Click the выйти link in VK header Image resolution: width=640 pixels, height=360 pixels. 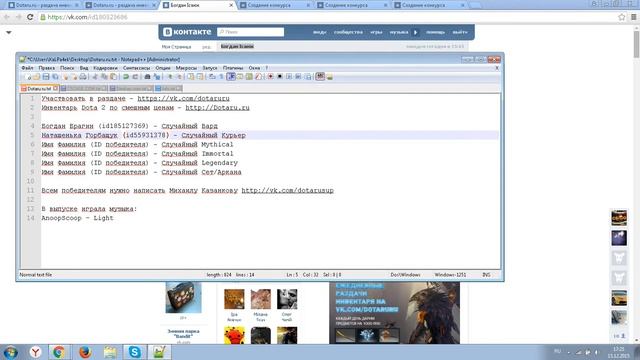(x=460, y=32)
